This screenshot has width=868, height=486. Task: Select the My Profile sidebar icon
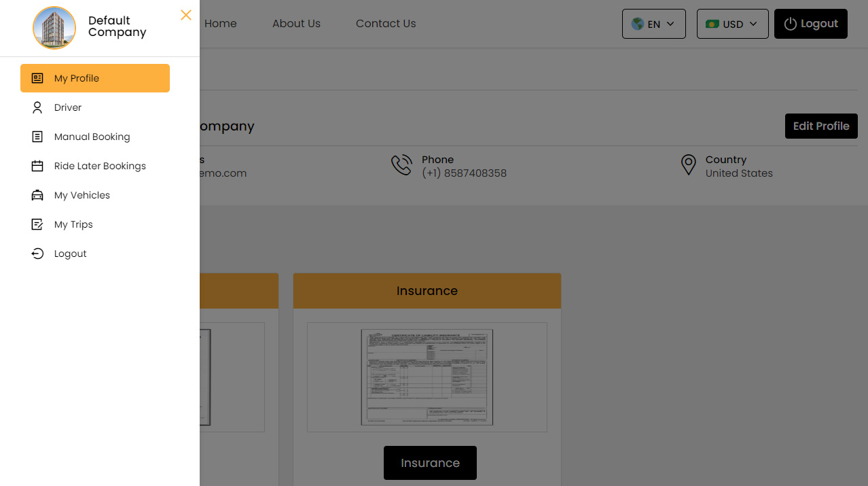point(37,77)
